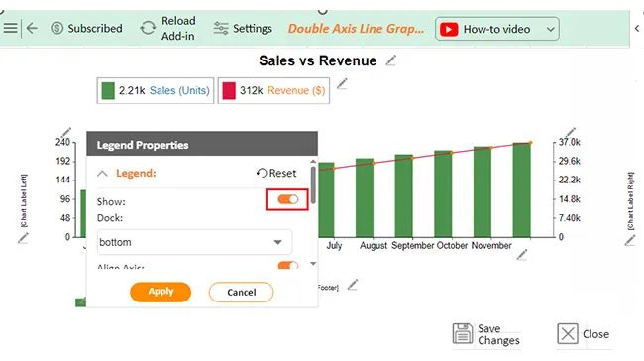The height and width of the screenshot is (361, 644).
Task: Edit the Sales vs Revenue title pencil
Action: (x=391, y=60)
